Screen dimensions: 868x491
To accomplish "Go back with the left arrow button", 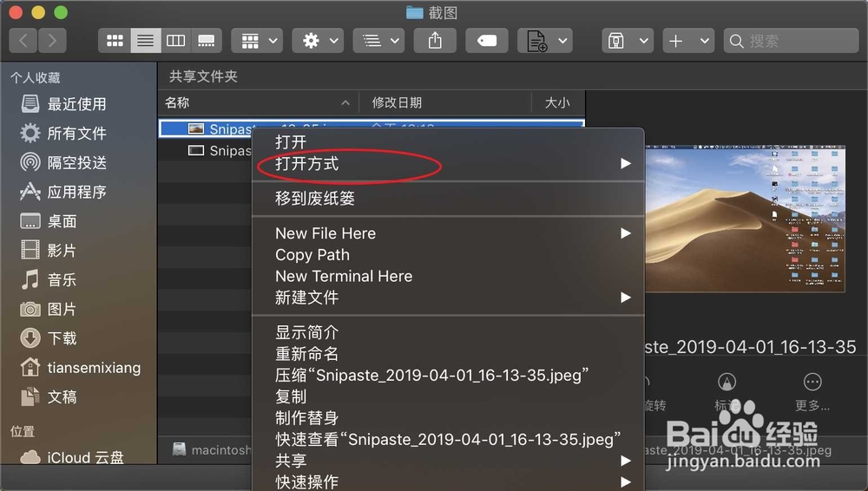I will click(23, 41).
